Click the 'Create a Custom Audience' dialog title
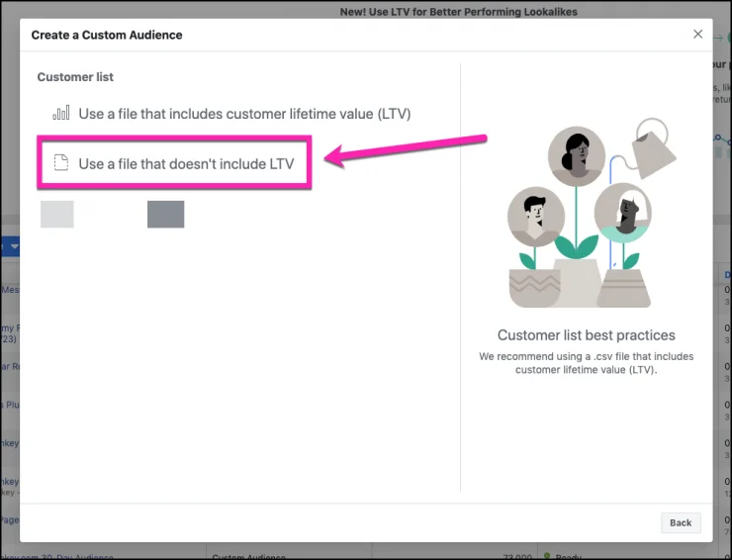The image size is (732, 560). tap(107, 35)
